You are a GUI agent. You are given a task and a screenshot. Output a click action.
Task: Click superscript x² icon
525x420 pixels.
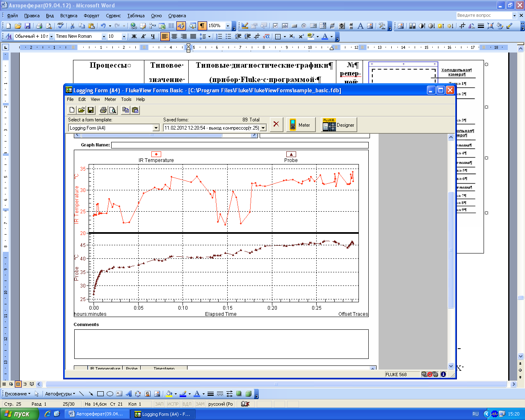pyautogui.click(x=301, y=37)
